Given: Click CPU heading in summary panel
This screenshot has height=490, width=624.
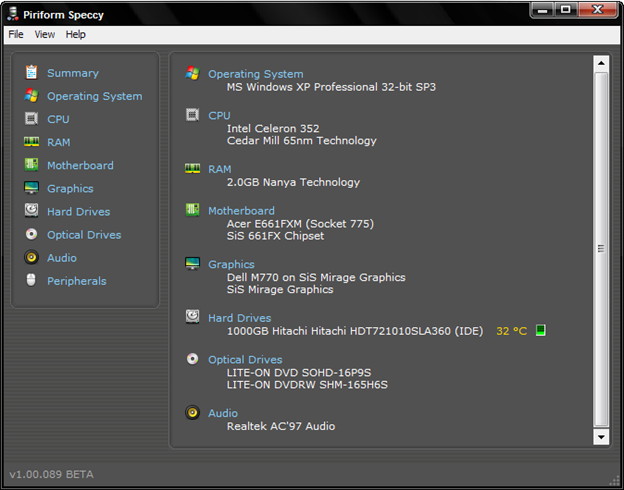Looking at the screenshot, I should pyautogui.click(x=219, y=115).
